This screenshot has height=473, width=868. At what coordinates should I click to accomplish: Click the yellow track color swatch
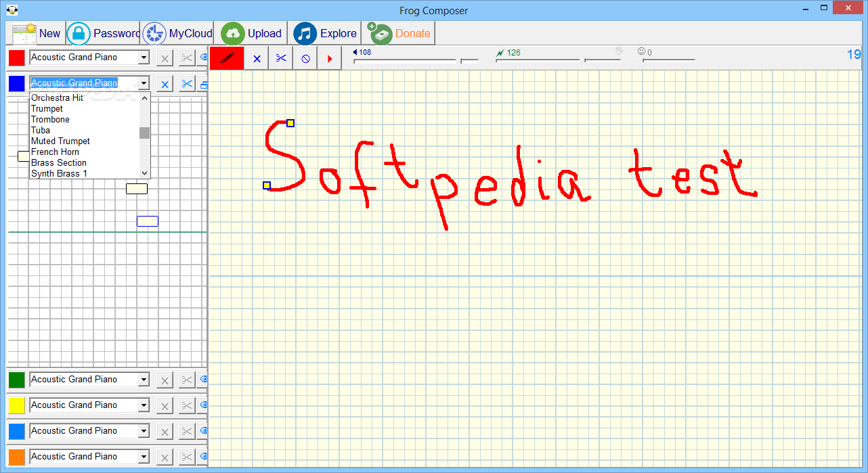[17, 406]
